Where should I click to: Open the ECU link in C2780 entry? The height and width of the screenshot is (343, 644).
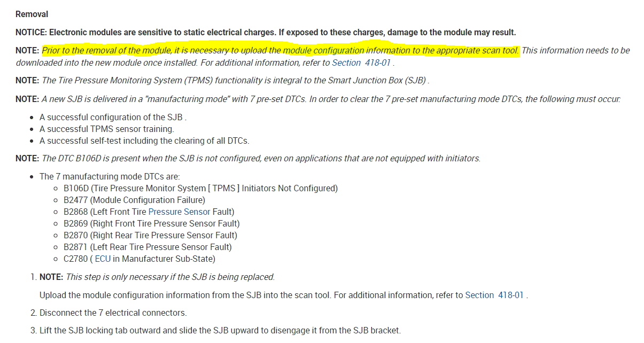(x=103, y=259)
